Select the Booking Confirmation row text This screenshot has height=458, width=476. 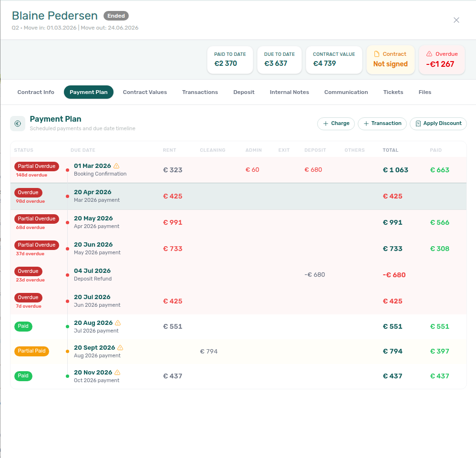point(100,174)
